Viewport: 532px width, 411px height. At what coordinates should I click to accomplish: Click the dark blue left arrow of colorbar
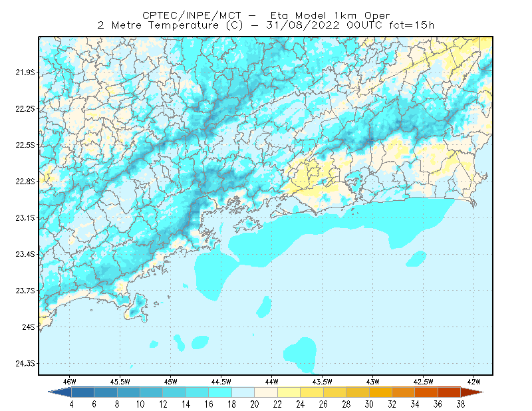point(60,392)
